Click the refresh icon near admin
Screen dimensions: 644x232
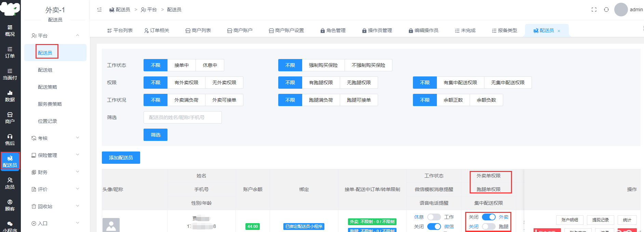[x=606, y=10]
